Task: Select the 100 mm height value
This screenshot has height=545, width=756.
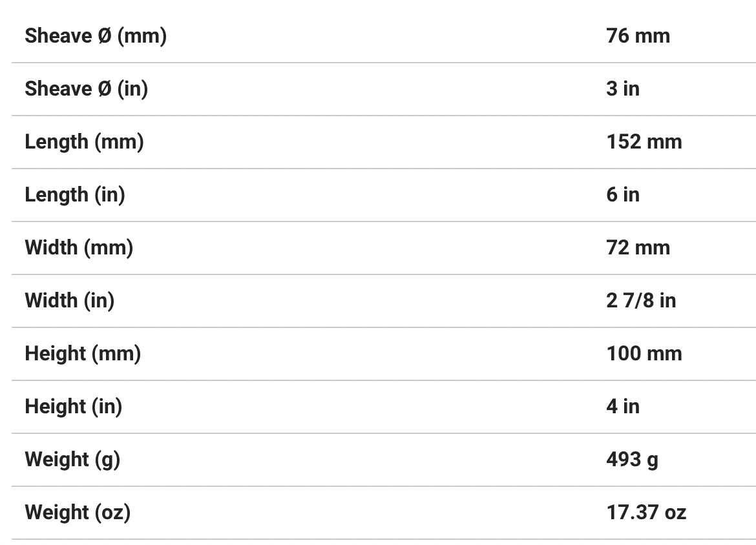Action: pos(644,354)
